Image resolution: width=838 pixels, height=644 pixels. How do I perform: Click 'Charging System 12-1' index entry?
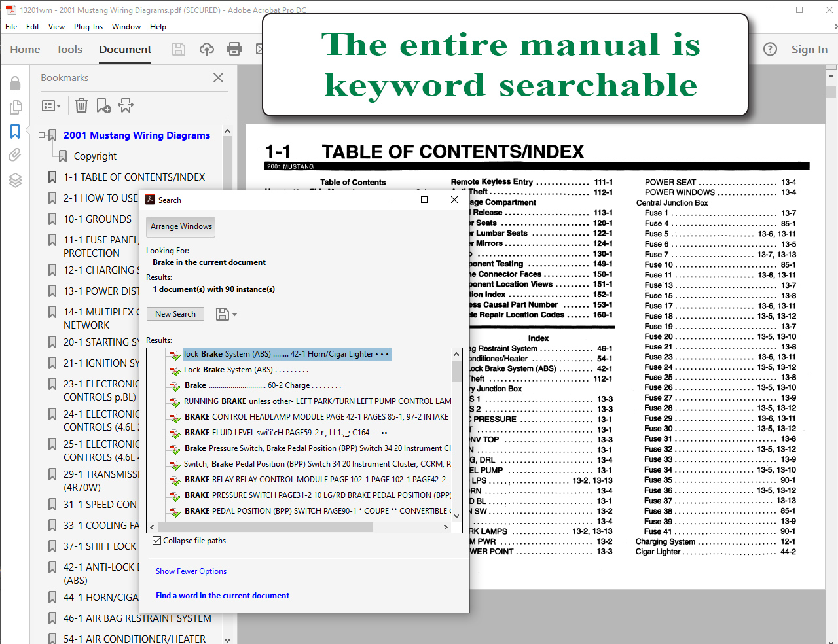pos(716,542)
